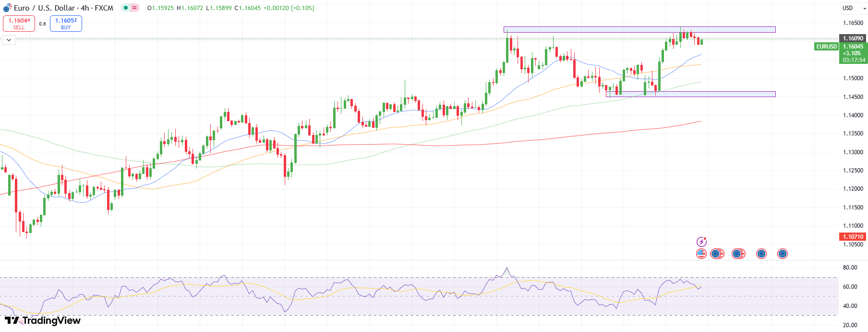Click the gray 1.16090 price label
The image size is (868, 332).
(x=853, y=38)
